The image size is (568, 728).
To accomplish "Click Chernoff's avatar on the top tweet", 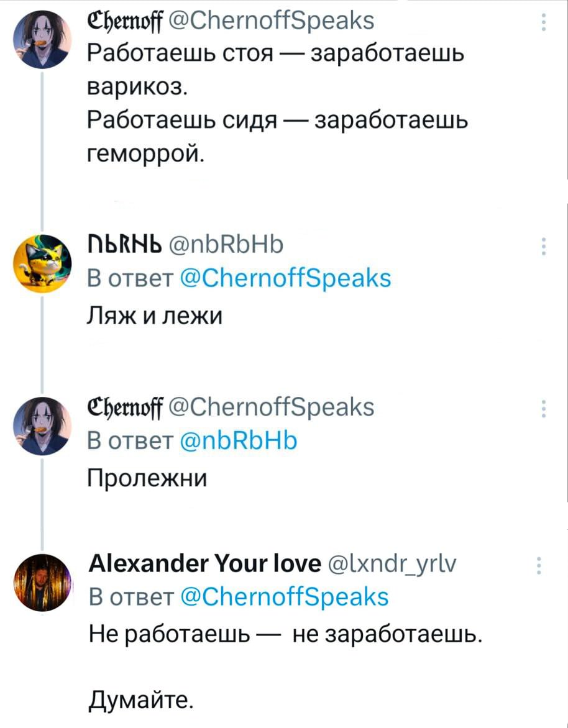I will pos(42,39).
